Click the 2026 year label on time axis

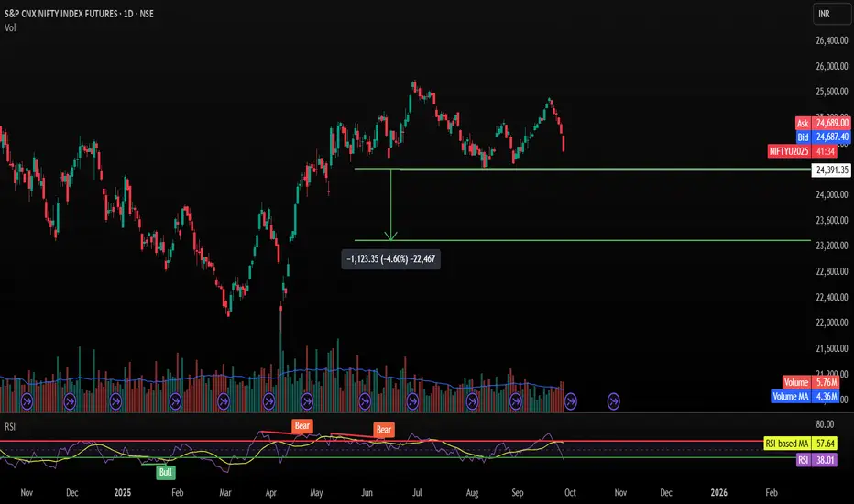pos(719,493)
